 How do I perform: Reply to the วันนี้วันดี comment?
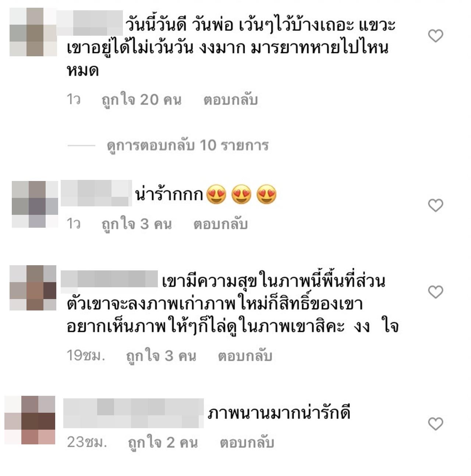click(230, 100)
